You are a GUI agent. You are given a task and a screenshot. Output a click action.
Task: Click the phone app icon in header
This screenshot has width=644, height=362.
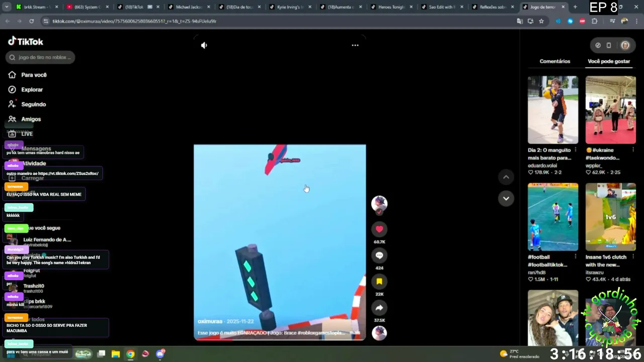click(x=609, y=45)
